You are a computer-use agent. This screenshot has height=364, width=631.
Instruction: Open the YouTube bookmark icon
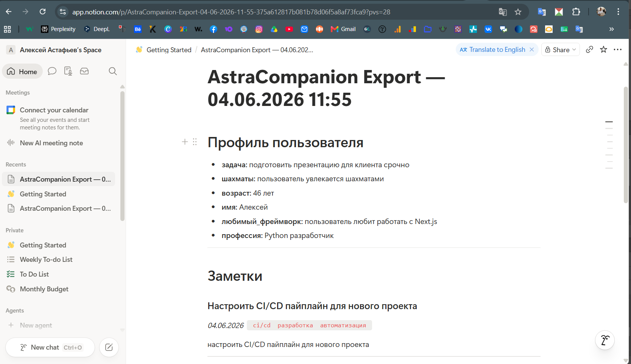click(x=289, y=29)
